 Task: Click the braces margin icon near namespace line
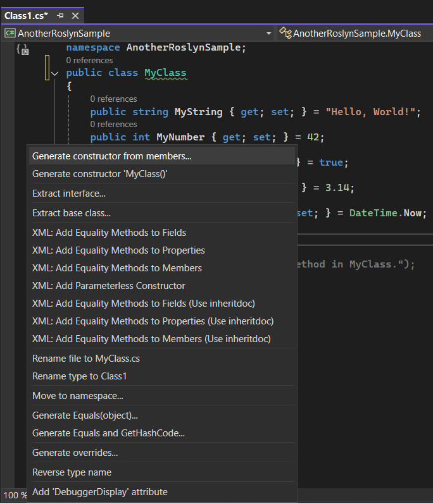click(23, 49)
